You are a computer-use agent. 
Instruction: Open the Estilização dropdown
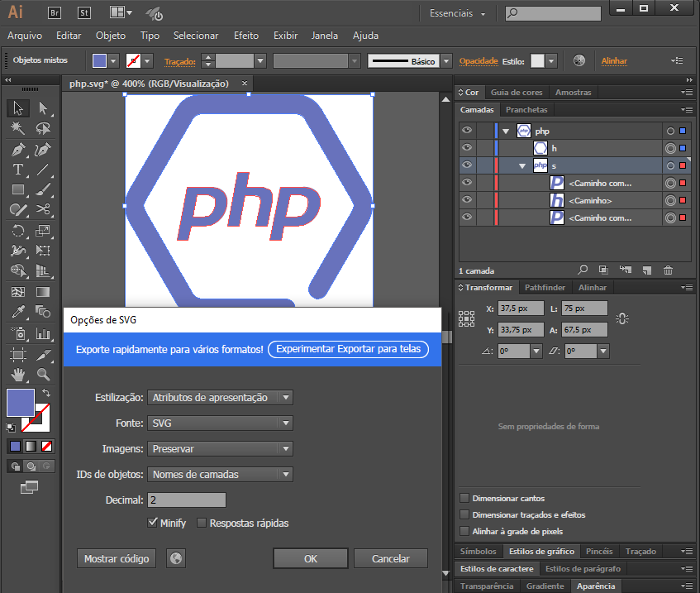[220, 397]
